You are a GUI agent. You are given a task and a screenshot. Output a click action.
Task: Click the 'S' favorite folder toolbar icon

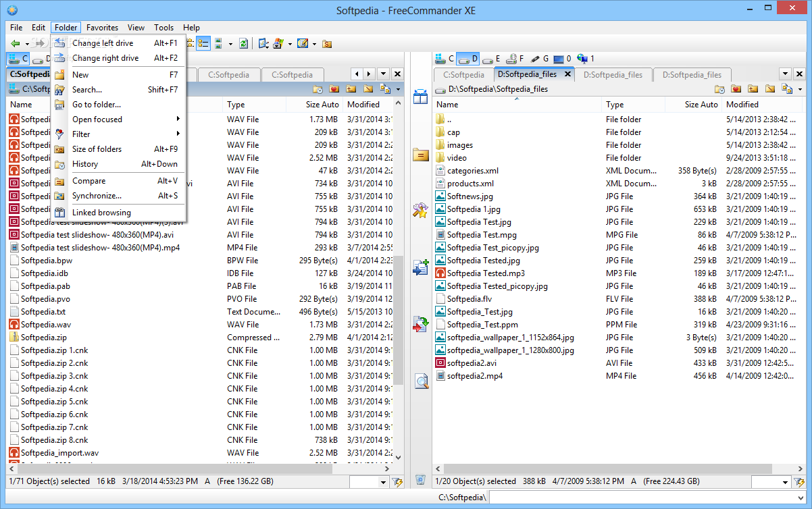coord(327,43)
